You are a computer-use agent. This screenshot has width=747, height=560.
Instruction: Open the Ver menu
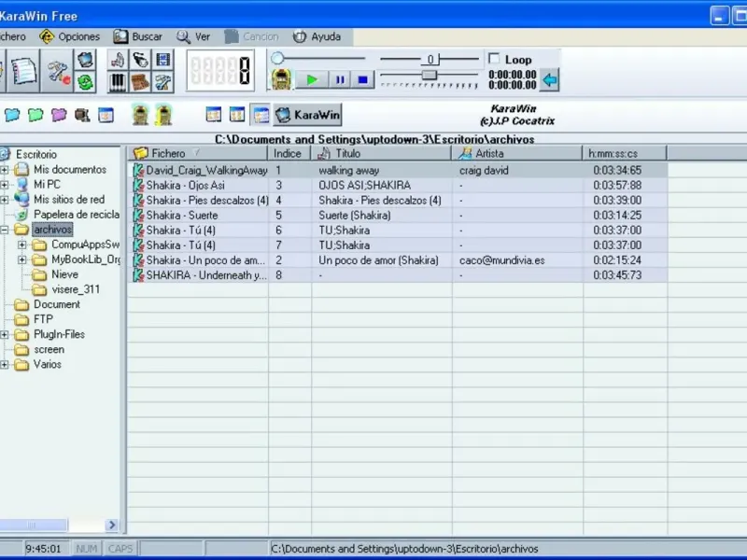tap(193, 36)
